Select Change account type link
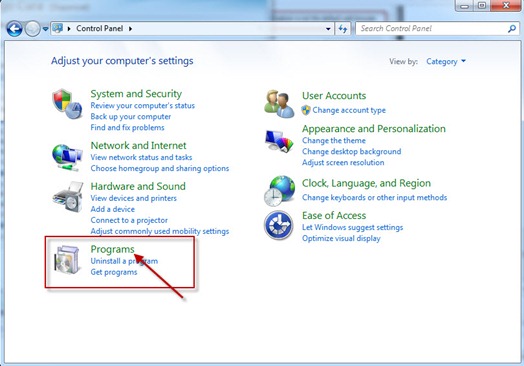Screen dimensions: 524x366 [349, 110]
